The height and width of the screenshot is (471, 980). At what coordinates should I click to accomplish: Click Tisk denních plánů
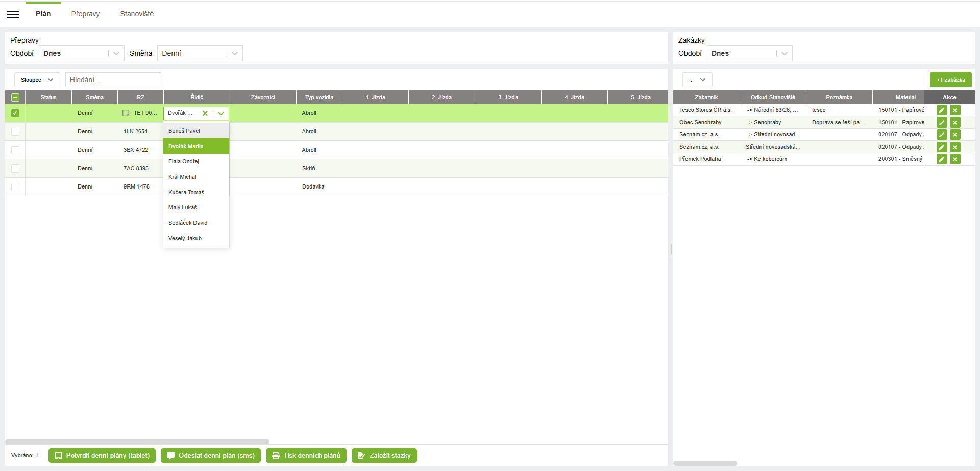pyautogui.click(x=306, y=456)
